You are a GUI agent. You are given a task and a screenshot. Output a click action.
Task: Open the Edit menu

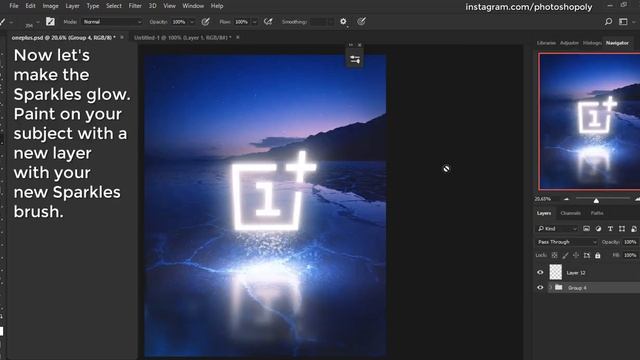(x=31, y=6)
